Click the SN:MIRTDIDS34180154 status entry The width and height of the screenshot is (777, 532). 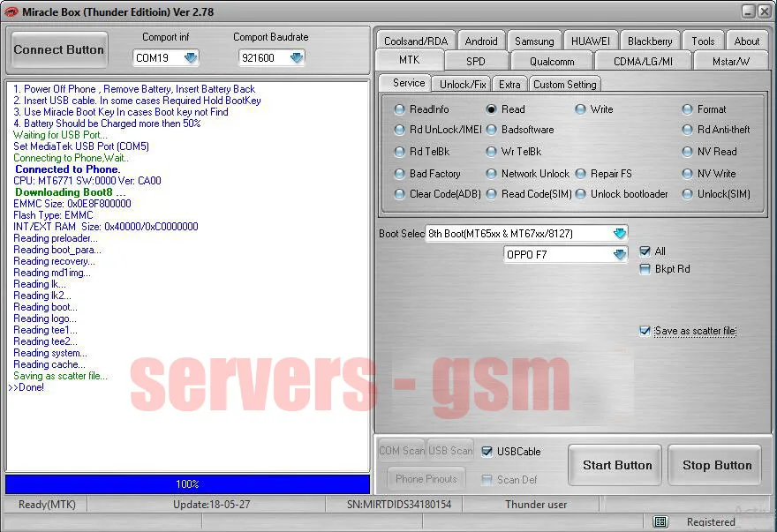[x=399, y=505]
